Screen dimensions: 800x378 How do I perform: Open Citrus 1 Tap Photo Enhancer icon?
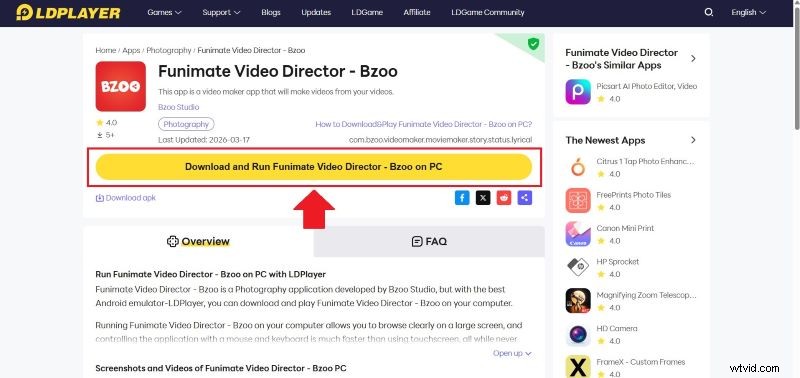coord(578,167)
